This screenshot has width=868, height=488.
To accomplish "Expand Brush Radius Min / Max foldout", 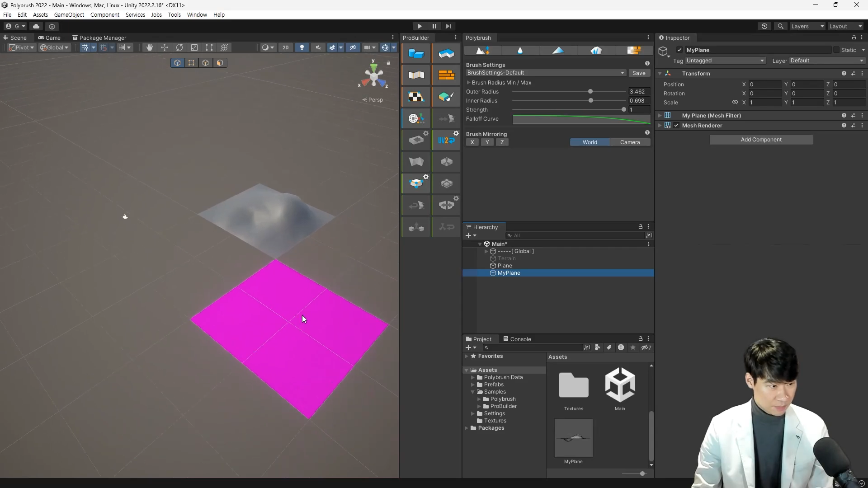I will click(x=469, y=83).
